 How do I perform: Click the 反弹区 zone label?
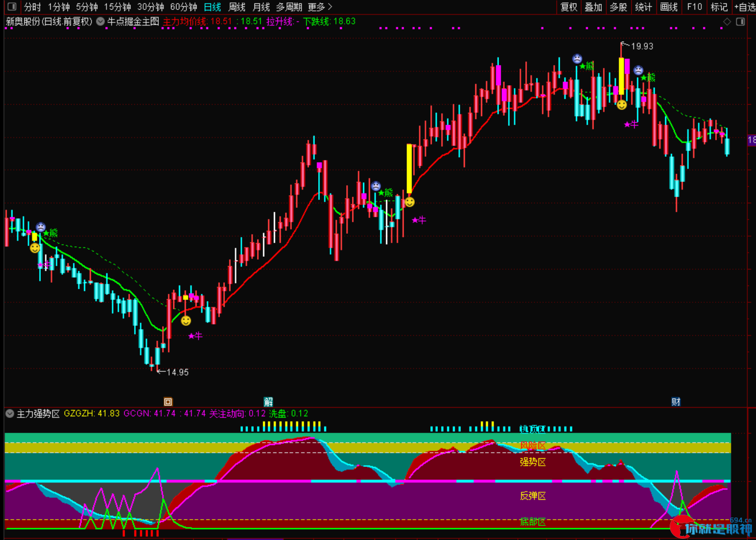click(x=533, y=496)
